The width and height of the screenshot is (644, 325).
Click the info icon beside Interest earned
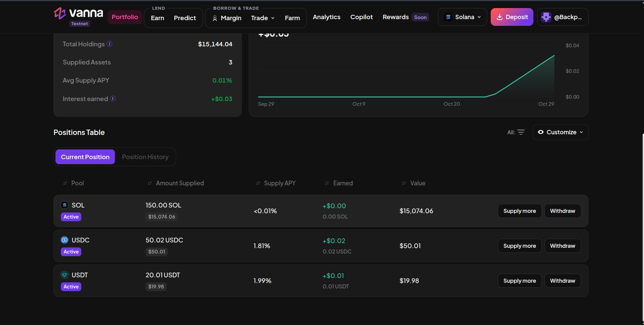pyautogui.click(x=113, y=98)
